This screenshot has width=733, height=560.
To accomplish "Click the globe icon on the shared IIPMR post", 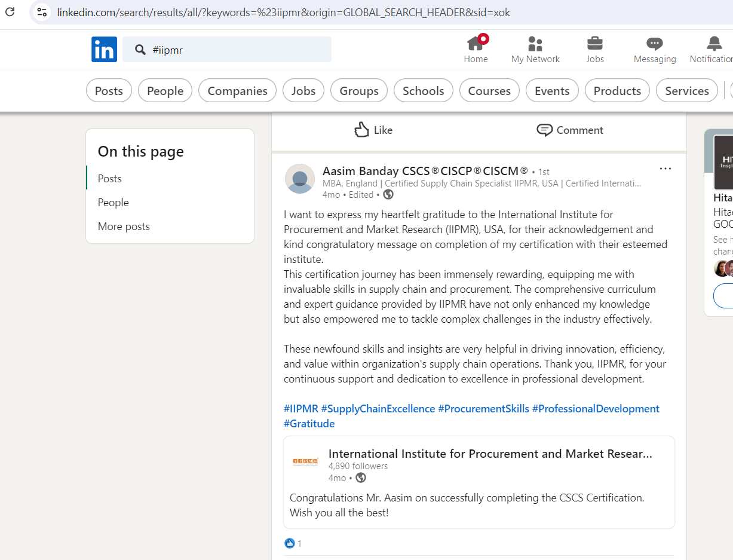I will coord(361,478).
